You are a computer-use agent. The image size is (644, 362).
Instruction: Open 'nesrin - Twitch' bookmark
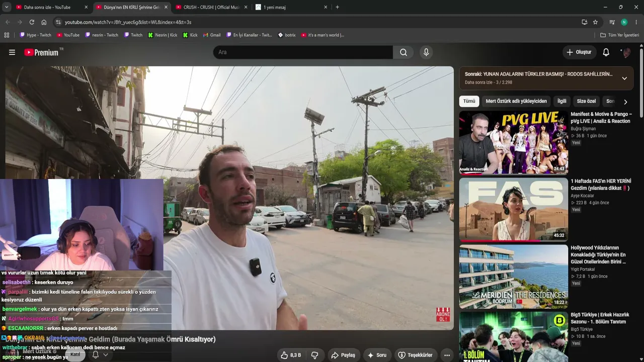click(102, 35)
